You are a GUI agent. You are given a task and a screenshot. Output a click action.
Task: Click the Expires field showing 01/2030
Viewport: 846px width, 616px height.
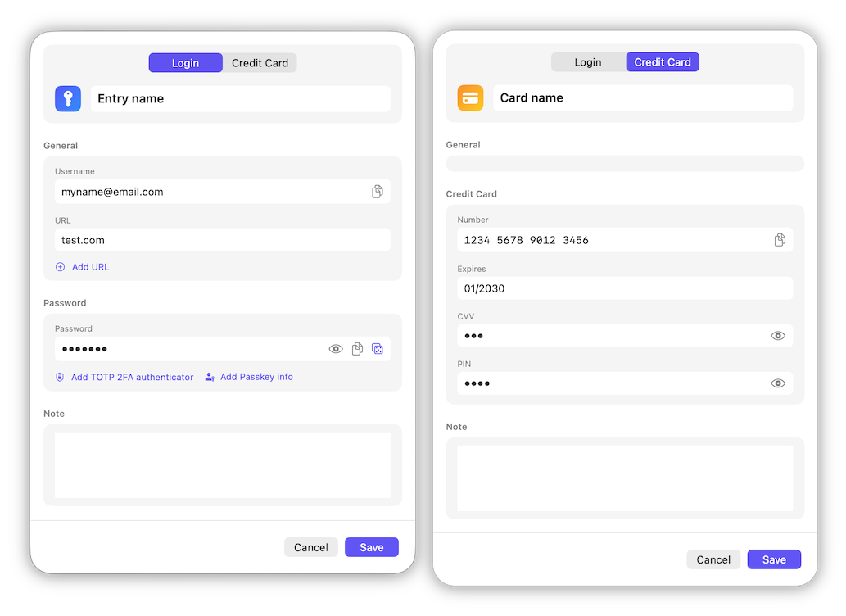(x=626, y=288)
